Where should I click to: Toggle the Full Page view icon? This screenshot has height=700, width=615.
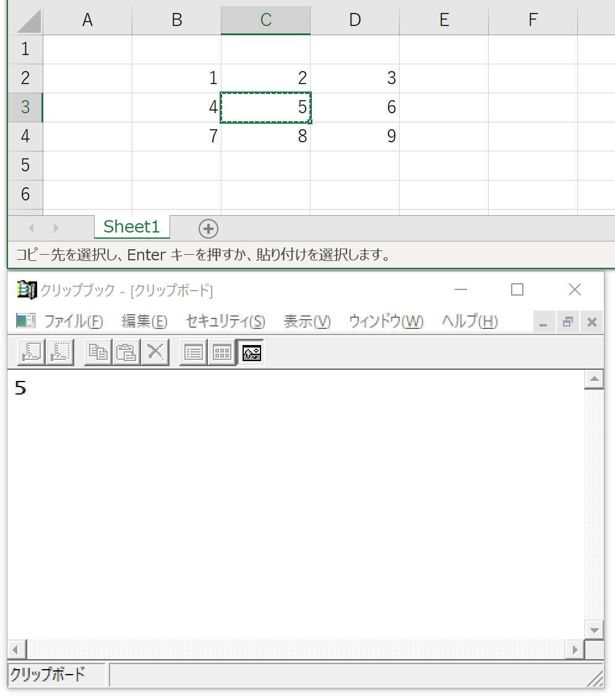pyautogui.click(x=251, y=352)
